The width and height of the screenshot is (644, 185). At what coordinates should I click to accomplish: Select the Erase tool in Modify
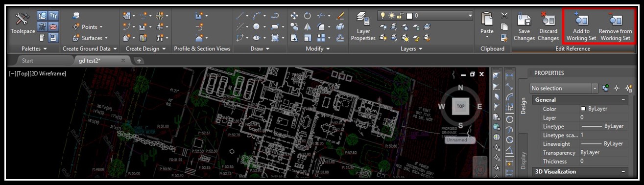tap(340, 16)
